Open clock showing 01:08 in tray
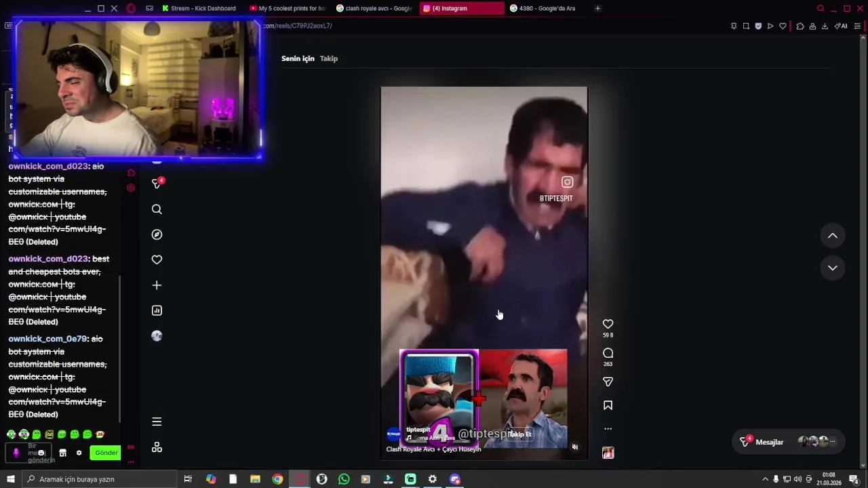The image size is (868, 488). click(829, 479)
